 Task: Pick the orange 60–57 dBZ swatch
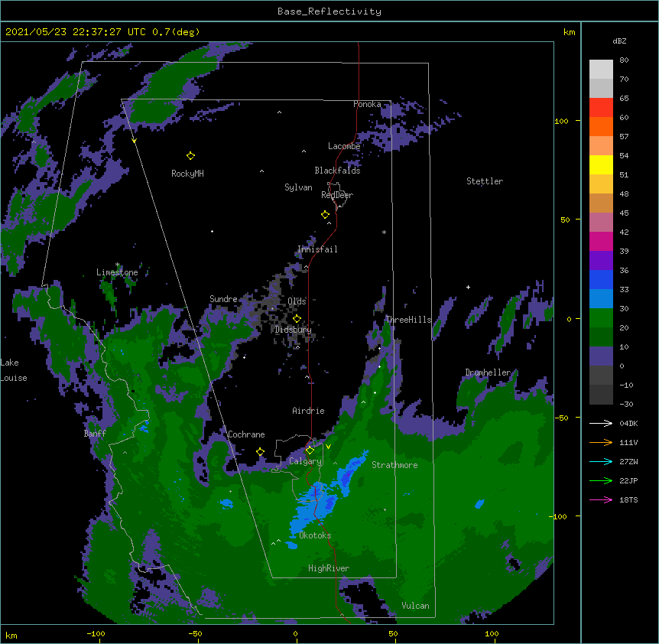coord(601,126)
